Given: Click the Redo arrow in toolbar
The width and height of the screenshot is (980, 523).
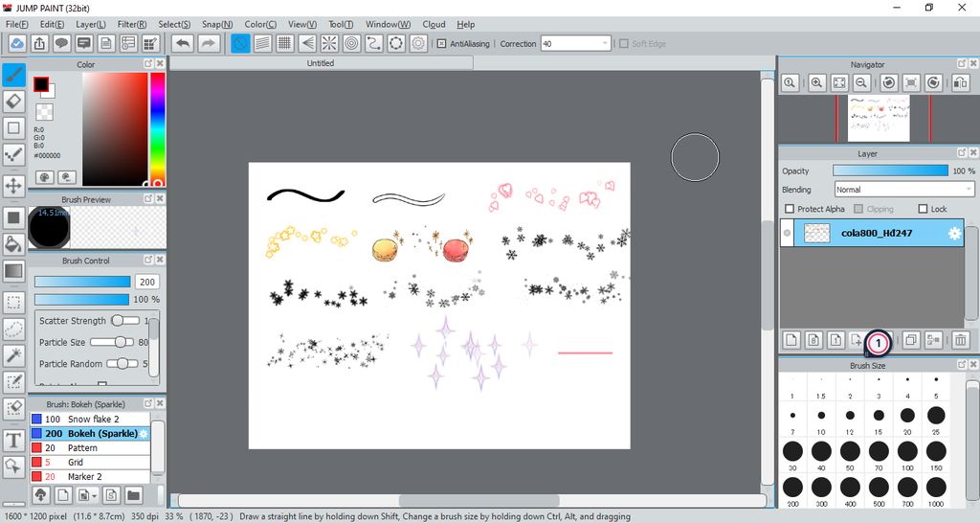Looking at the screenshot, I should tap(208, 43).
